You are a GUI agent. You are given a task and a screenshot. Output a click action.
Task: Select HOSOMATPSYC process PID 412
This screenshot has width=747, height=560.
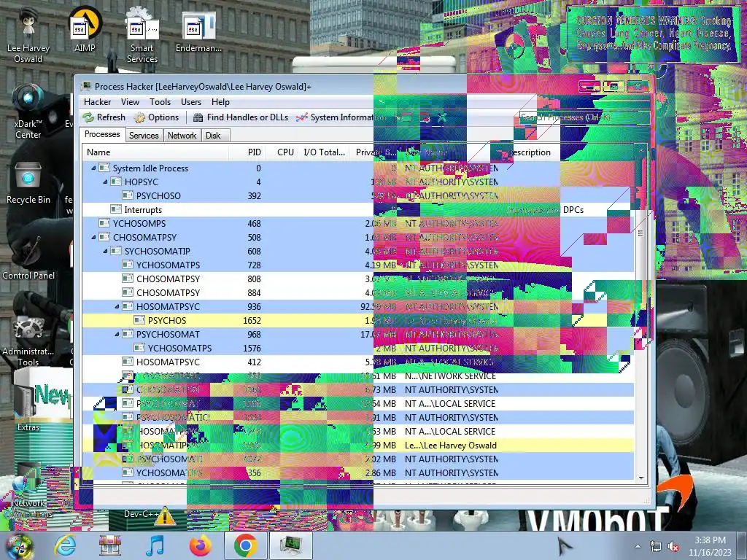(357, 362)
